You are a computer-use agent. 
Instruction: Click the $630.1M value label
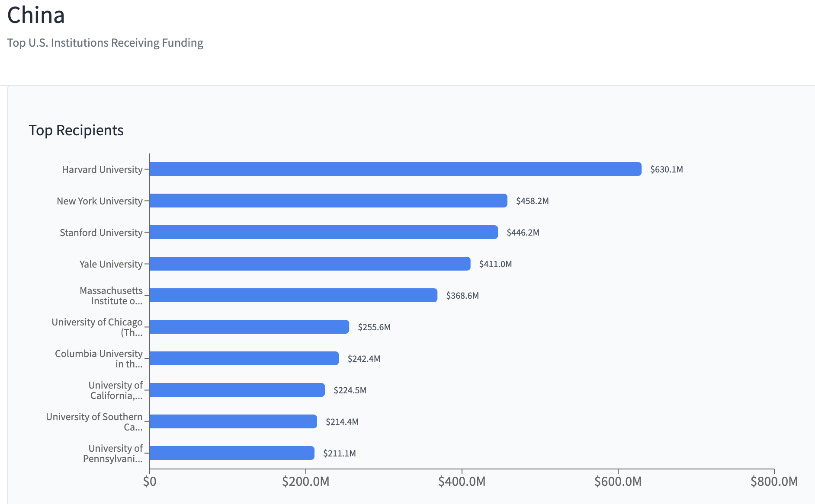(666, 169)
